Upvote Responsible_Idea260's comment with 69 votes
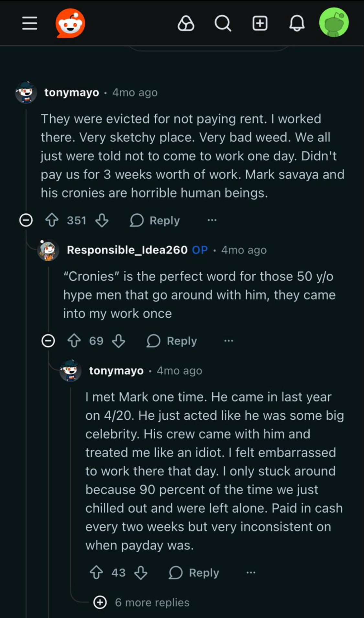364x618 pixels. (x=74, y=341)
